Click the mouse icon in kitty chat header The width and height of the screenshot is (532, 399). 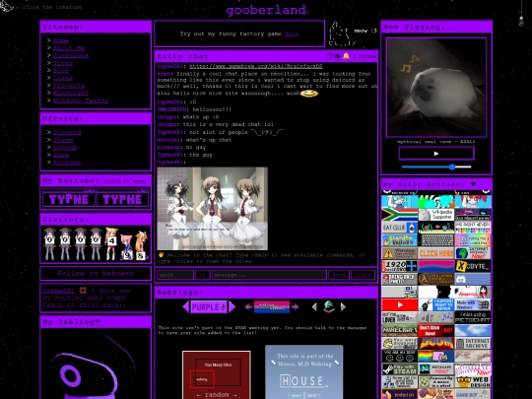click(x=329, y=56)
